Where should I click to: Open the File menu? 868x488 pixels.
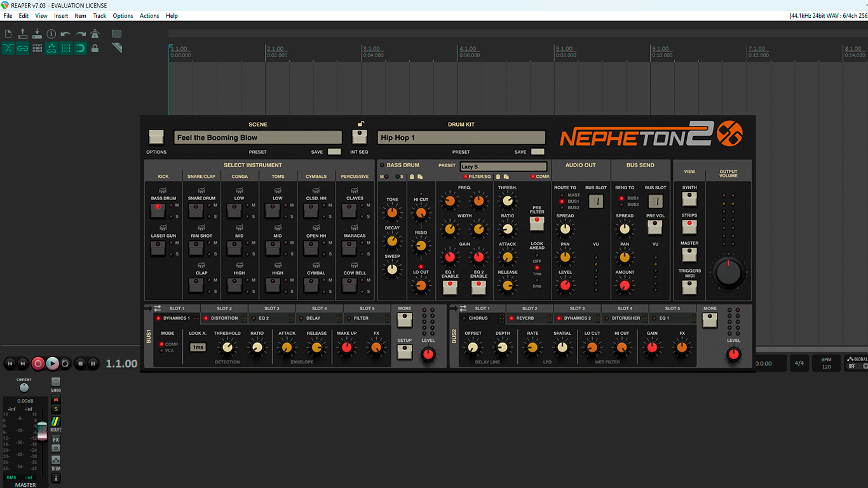pyautogui.click(x=8, y=15)
